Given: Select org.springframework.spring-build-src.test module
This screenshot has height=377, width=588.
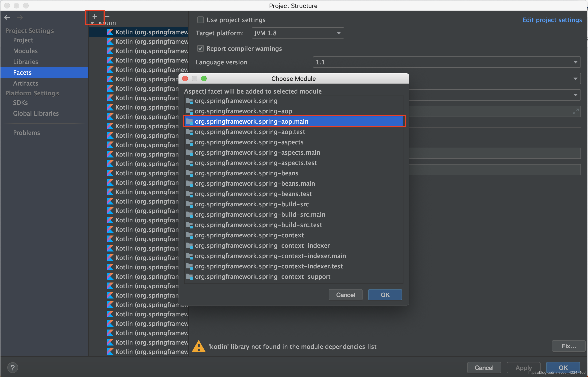Looking at the screenshot, I should tap(294, 225).
